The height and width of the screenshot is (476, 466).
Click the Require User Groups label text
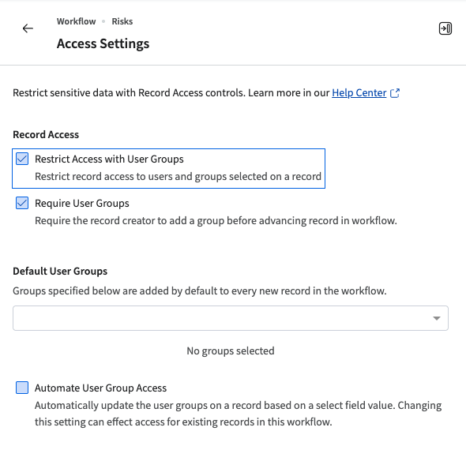[82, 203]
